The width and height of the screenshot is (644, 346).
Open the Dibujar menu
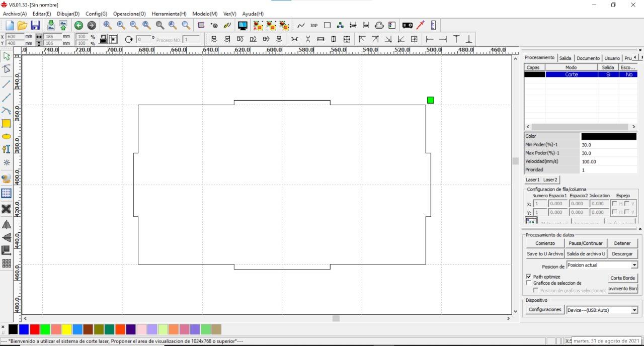68,14
